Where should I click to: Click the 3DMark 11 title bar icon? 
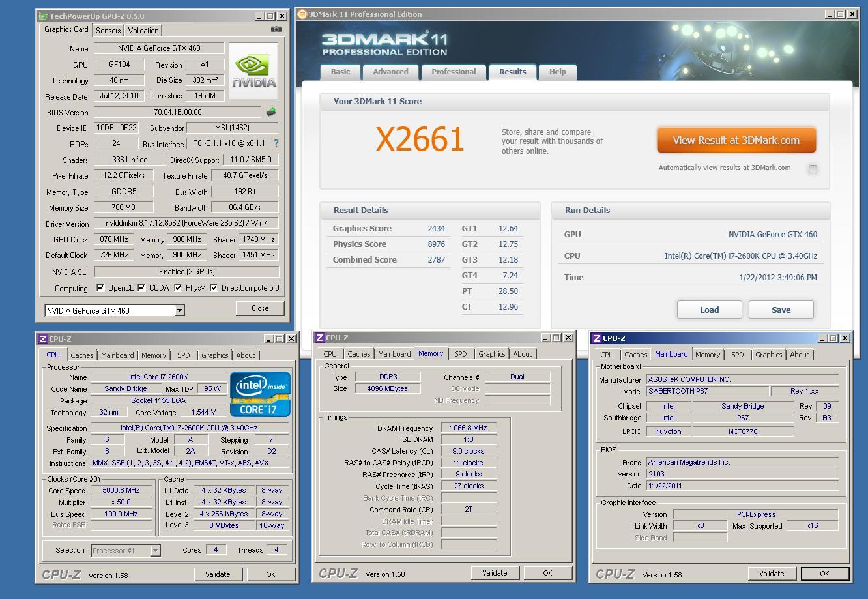(x=302, y=14)
